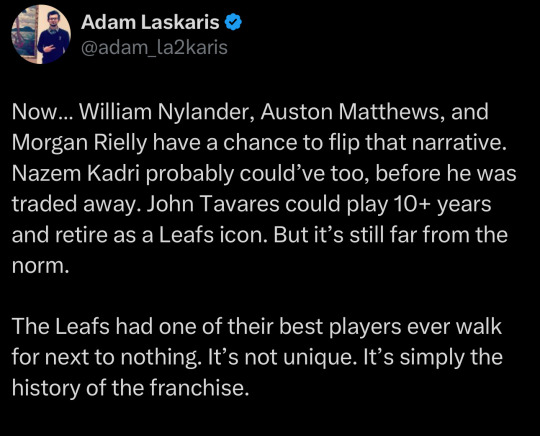The height and width of the screenshot is (436, 540).
Task: Click the blue verified badge icon
Action: coord(233,22)
